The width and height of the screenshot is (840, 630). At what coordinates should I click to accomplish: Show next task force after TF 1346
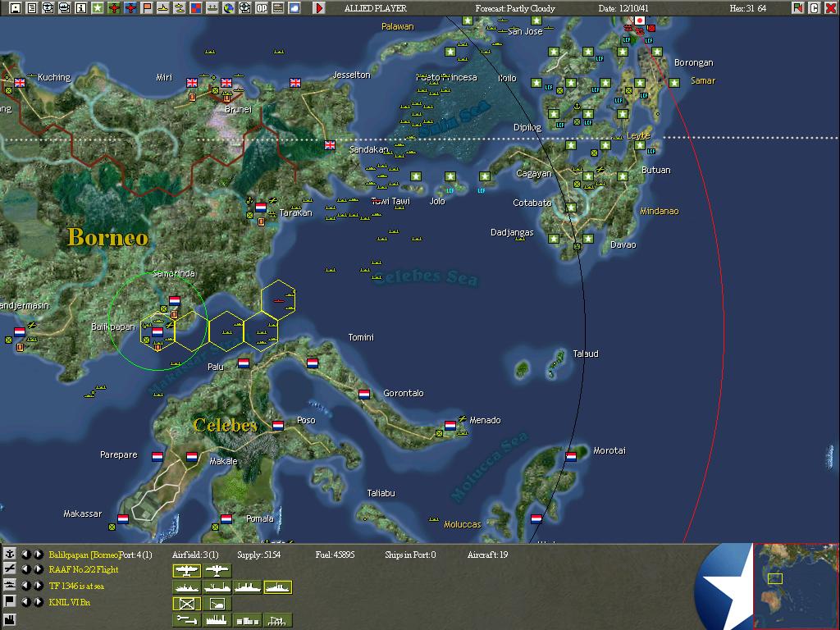click(38, 586)
